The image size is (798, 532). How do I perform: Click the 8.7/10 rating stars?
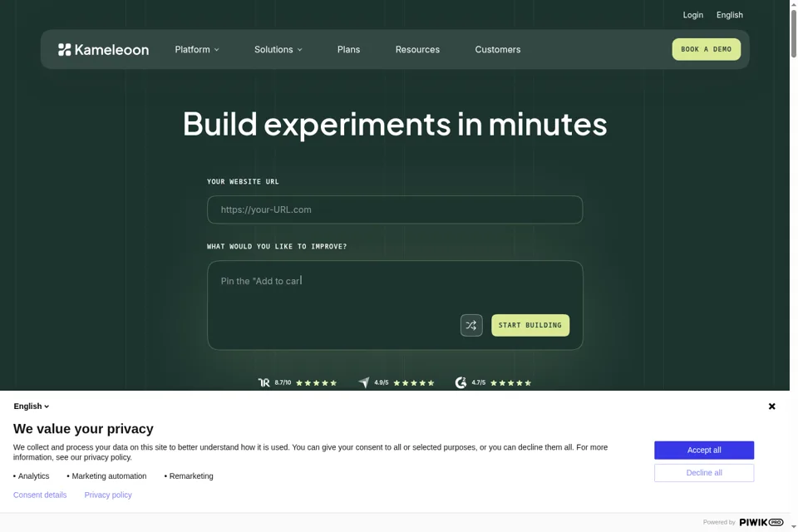click(316, 383)
